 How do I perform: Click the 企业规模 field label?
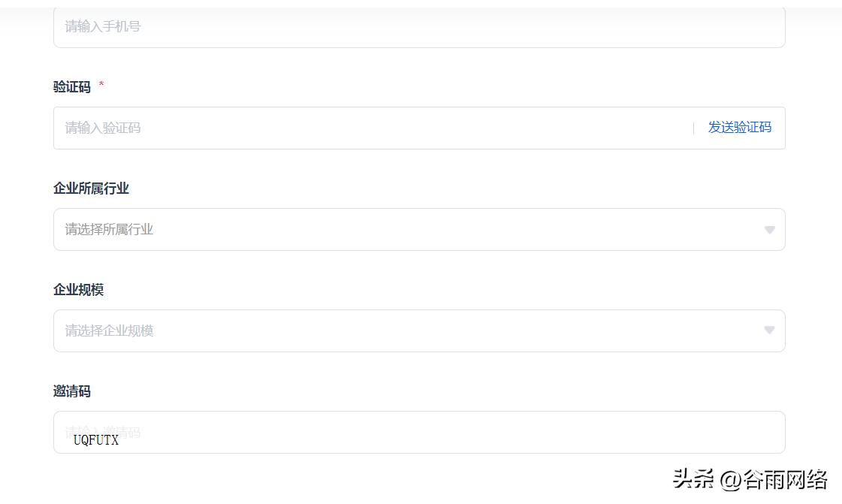[78, 290]
